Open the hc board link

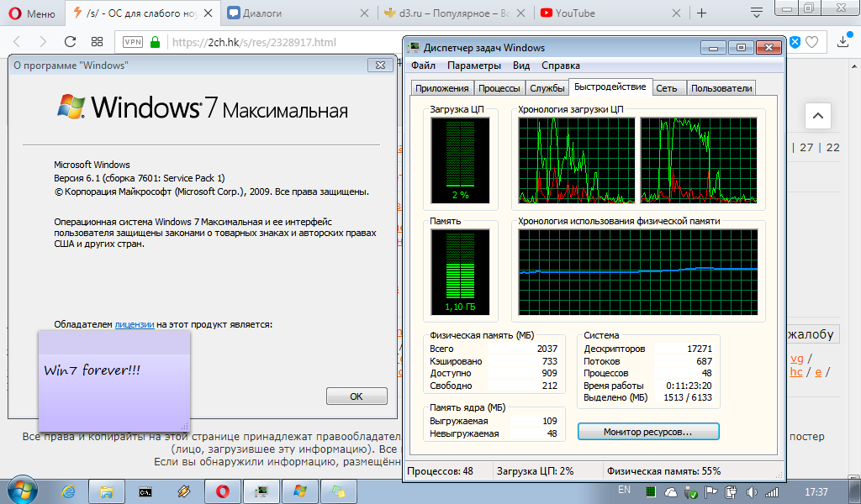pos(796,372)
